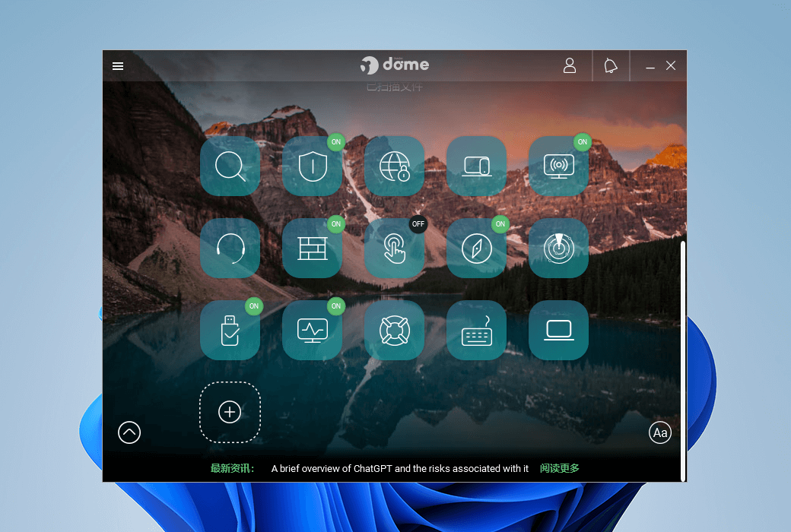This screenshot has width=791, height=532.
Task: Toggle the ON USB Protection tile
Action: coord(230,331)
